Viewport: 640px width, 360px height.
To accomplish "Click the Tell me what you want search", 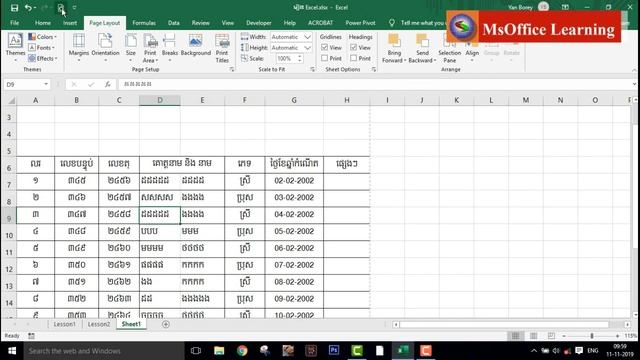I will pos(422,23).
